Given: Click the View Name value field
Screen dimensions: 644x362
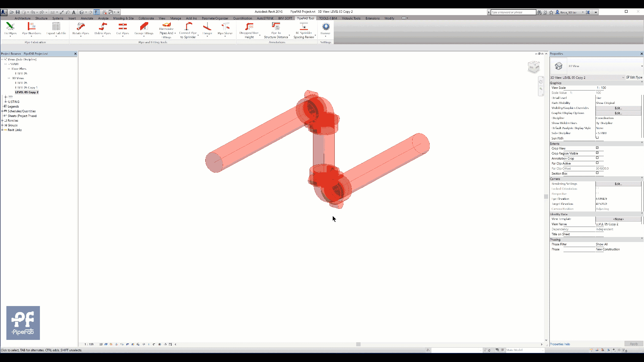Looking at the screenshot, I should [x=618, y=224].
